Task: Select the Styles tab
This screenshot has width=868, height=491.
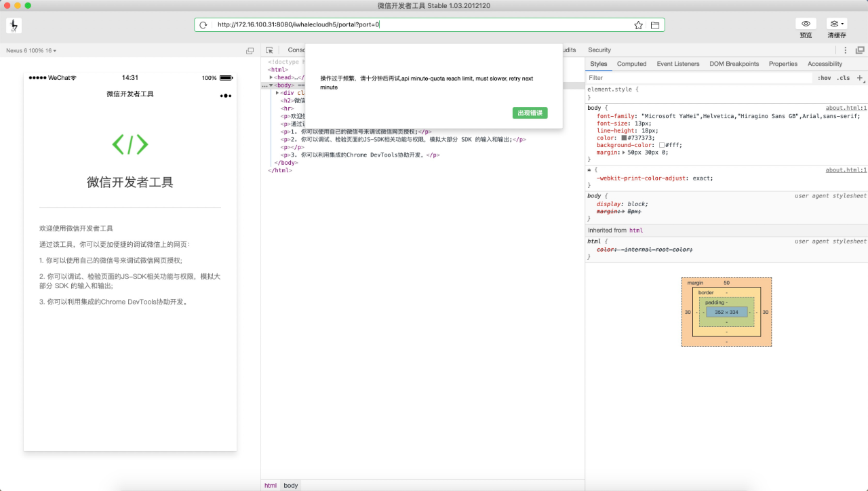Action: point(599,64)
